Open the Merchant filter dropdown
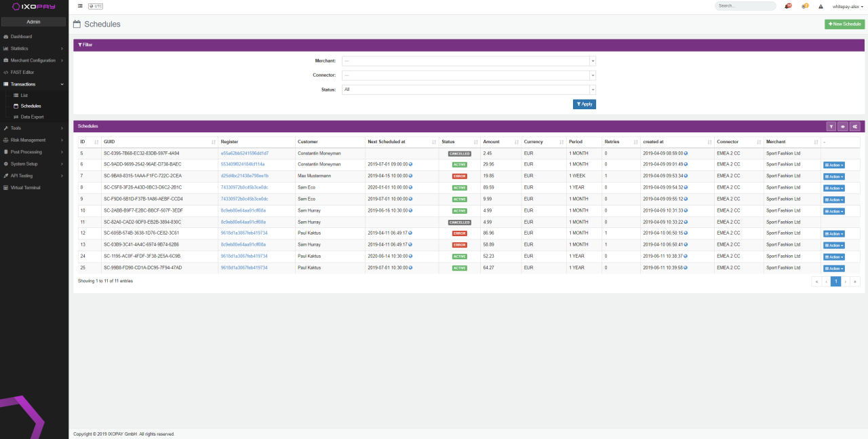 469,60
